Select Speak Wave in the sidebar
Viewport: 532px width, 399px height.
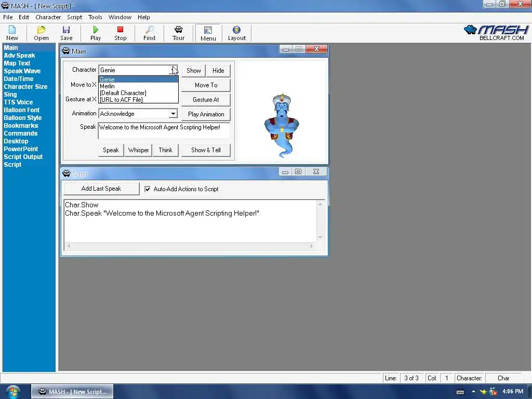22,71
